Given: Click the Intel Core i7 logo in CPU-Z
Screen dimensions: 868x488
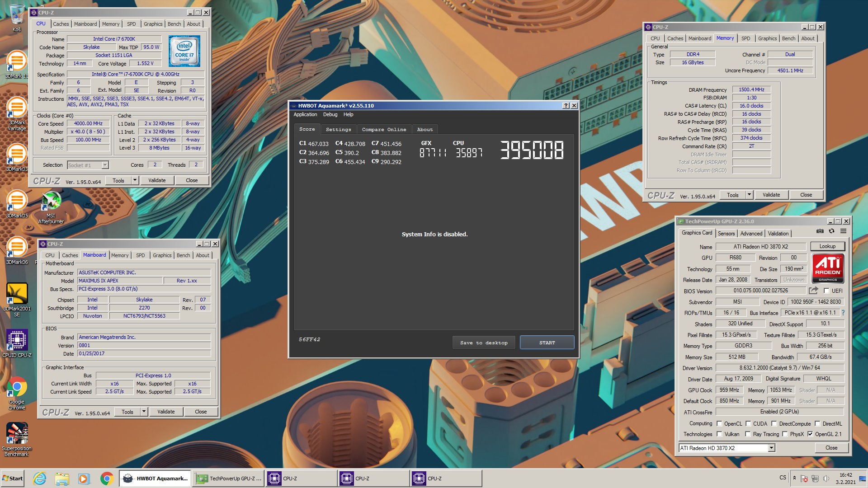Looking at the screenshot, I should 184,52.
